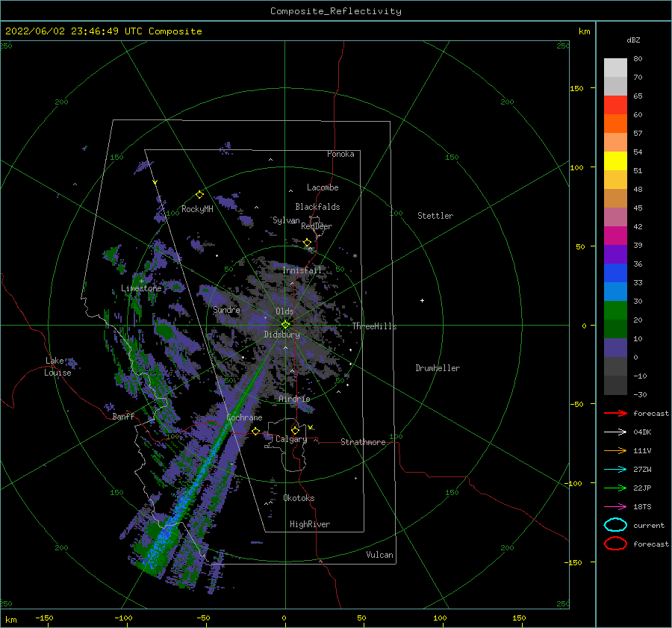Click the white 04DK arrow in legend
The width and height of the screenshot is (672, 628).
(615, 432)
